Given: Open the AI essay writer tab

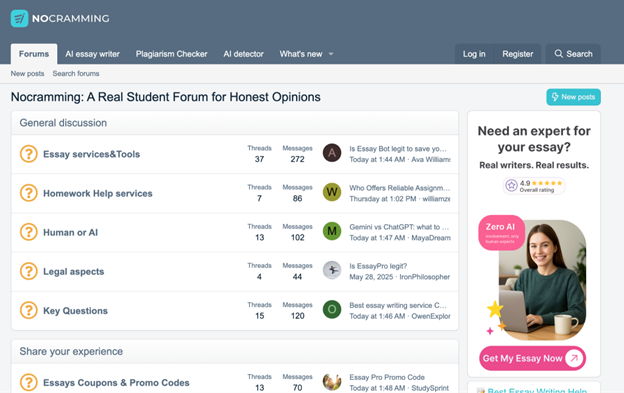Looking at the screenshot, I should click(92, 54).
